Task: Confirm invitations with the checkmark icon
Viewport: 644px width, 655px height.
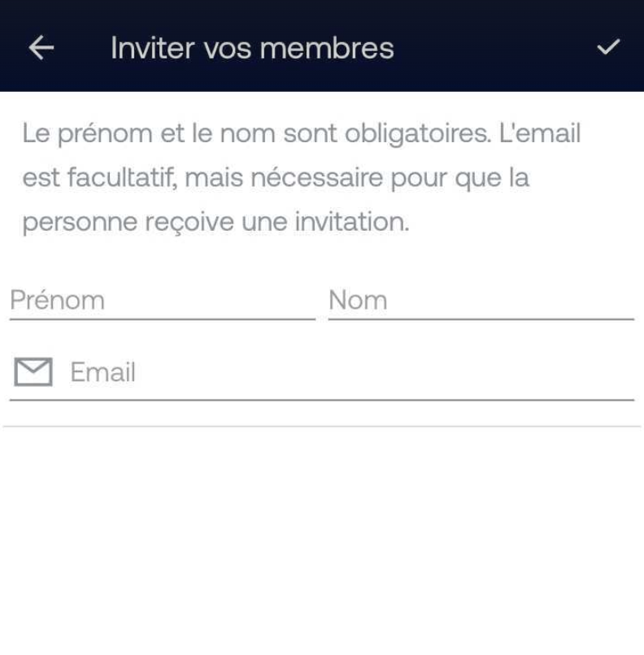Action: point(608,47)
